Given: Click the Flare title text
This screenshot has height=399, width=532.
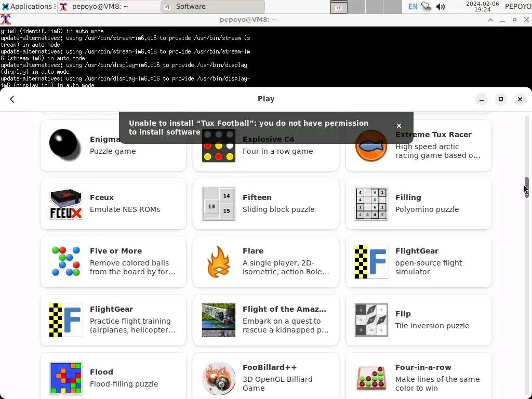Looking at the screenshot, I should pyautogui.click(x=253, y=251).
